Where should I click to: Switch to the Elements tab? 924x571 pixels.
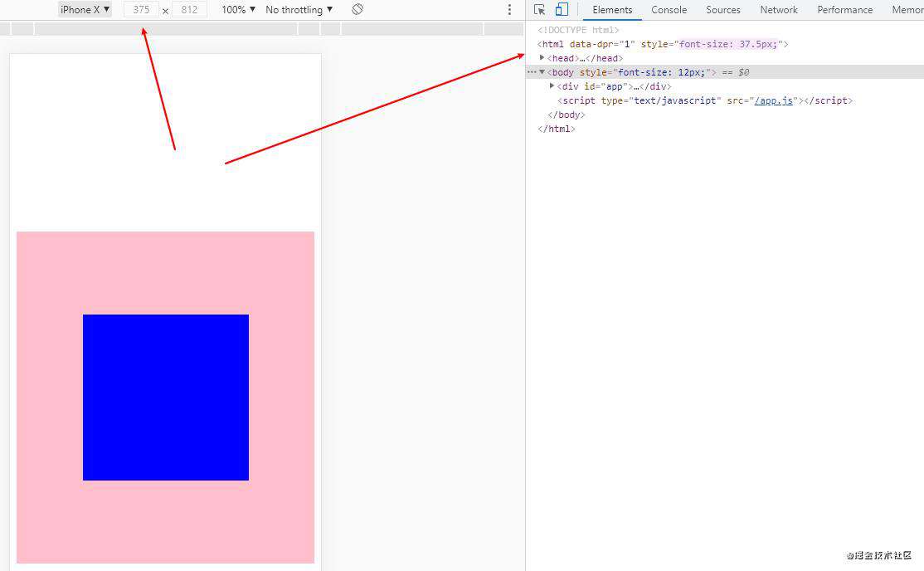[x=612, y=9]
